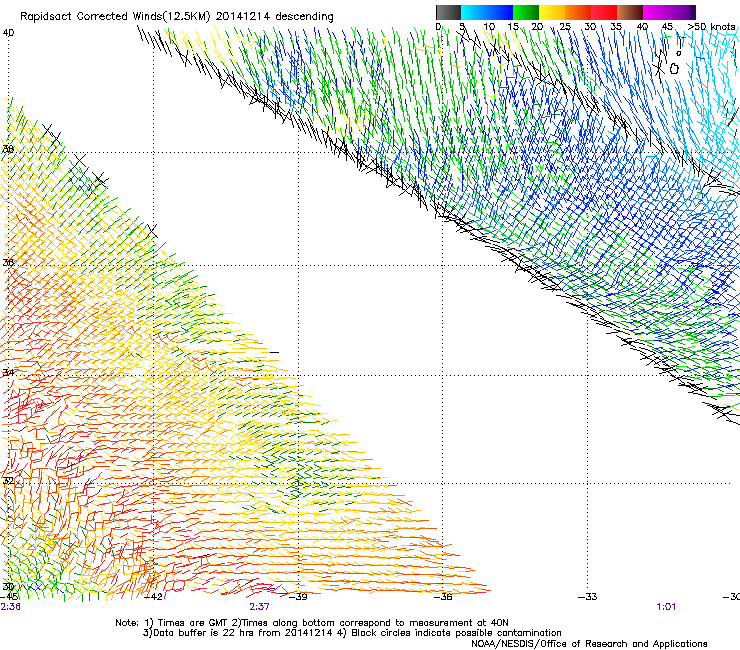Click the yellow 20-25 knots legend swatch

click(x=552, y=12)
